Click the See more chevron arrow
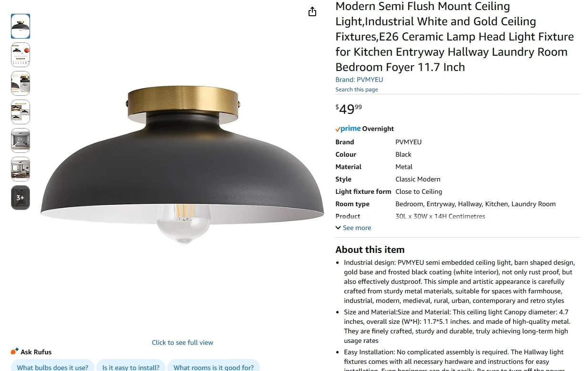Viewport: 588px width, 371px height. click(x=338, y=228)
